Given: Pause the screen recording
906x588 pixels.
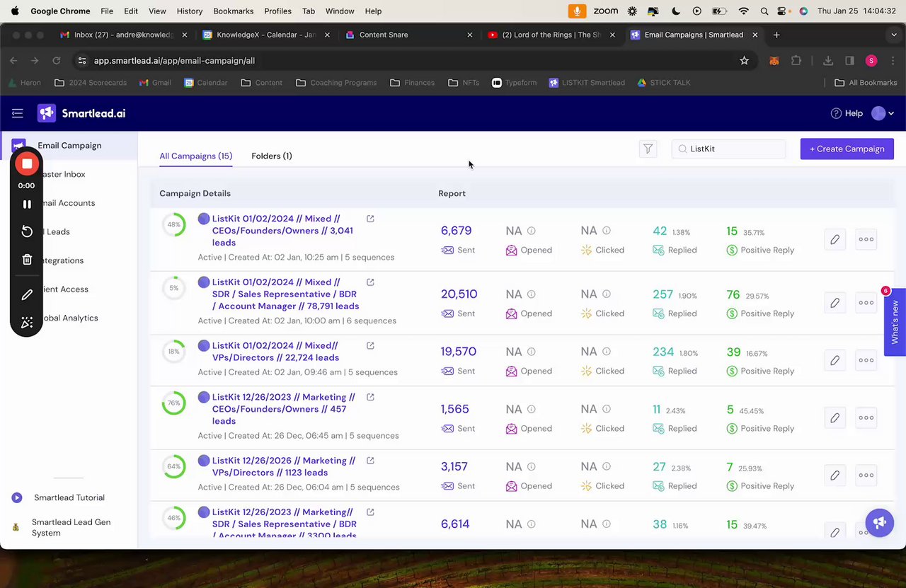Looking at the screenshot, I should tap(27, 204).
